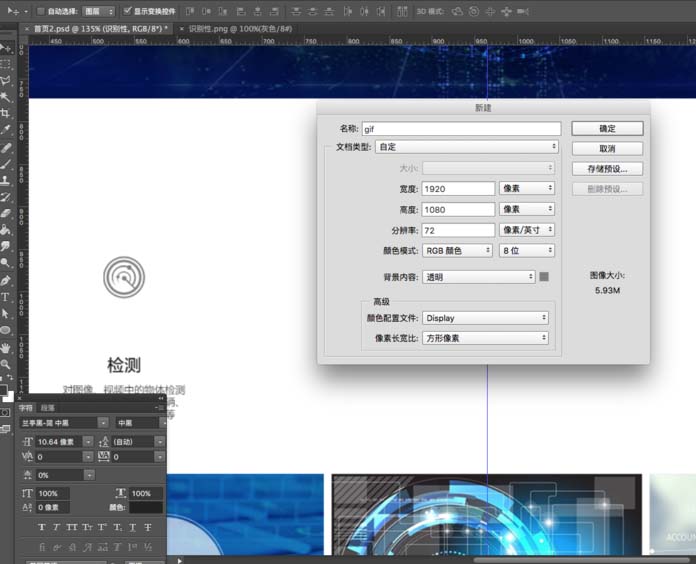The image size is (696, 564).
Task: Select the Eraser tool
Action: (6, 213)
